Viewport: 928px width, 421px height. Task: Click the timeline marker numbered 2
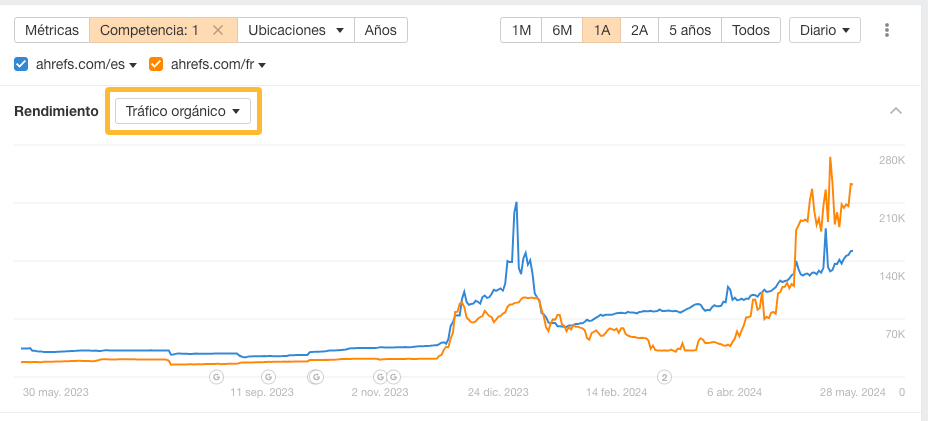pyautogui.click(x=664, y=377)
